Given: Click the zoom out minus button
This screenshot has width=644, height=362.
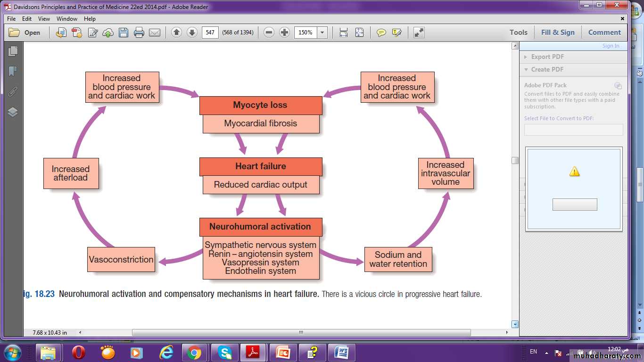Looking at the screenshot, I should (269, 33).
